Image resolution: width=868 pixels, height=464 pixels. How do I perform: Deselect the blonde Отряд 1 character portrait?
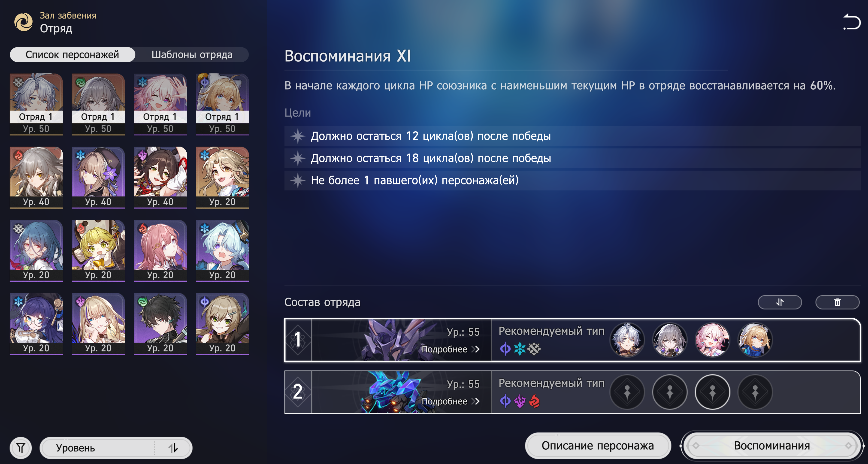(x=222, y=104)
